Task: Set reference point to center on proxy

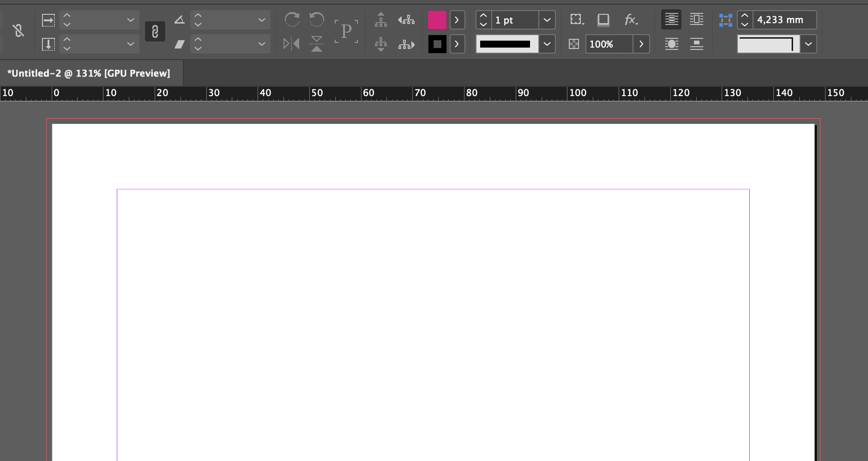Action: [x=726, y=20]
